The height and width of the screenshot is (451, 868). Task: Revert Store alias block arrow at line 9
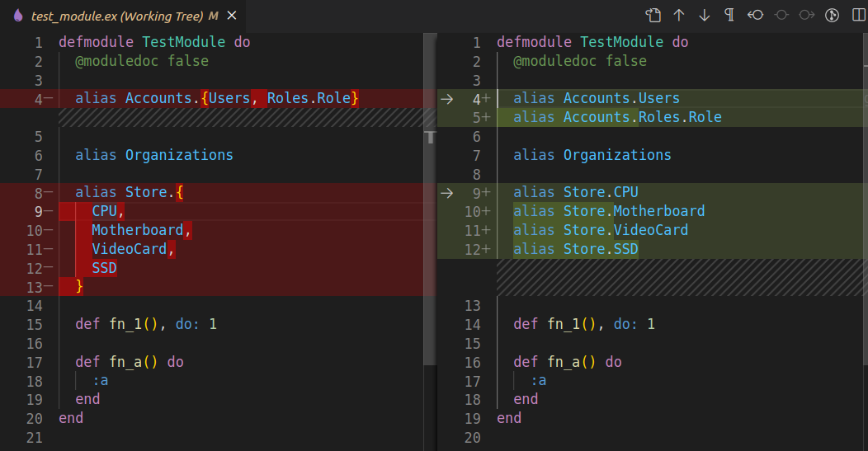(447, 193)
